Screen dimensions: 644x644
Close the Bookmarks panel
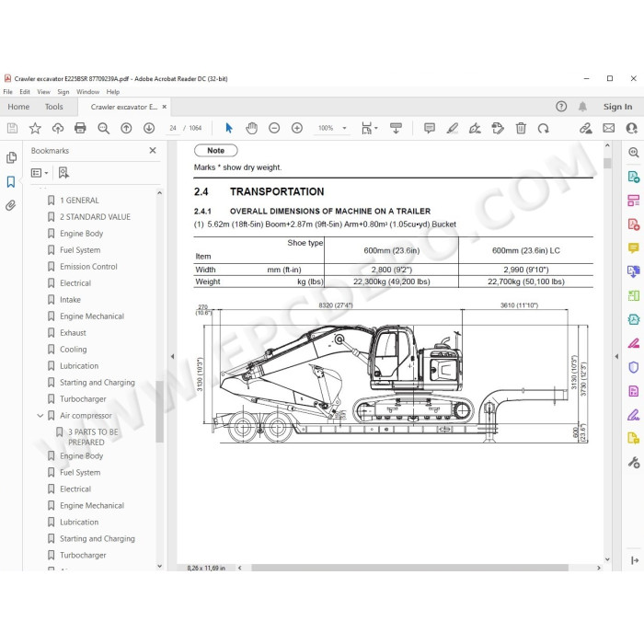(x=153, y=150)
